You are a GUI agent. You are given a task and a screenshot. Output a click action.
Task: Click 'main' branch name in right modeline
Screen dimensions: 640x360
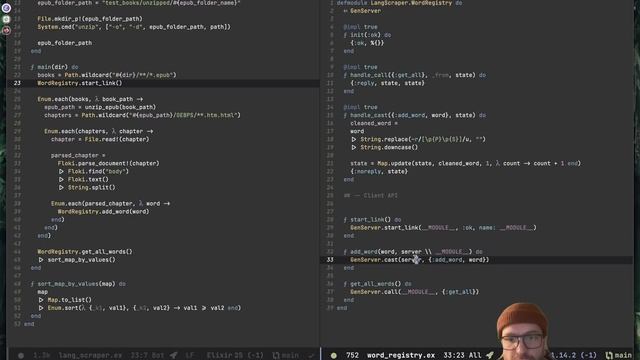(623, 356)
